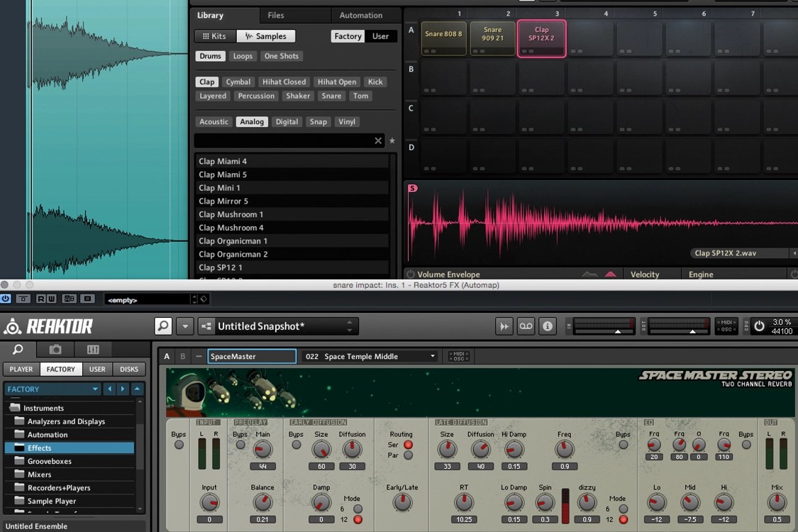The width and height of the screenshot is (798, 532).
Task: Toggle Early Diffusion Byps bypass button
Action: pos(297,445)
